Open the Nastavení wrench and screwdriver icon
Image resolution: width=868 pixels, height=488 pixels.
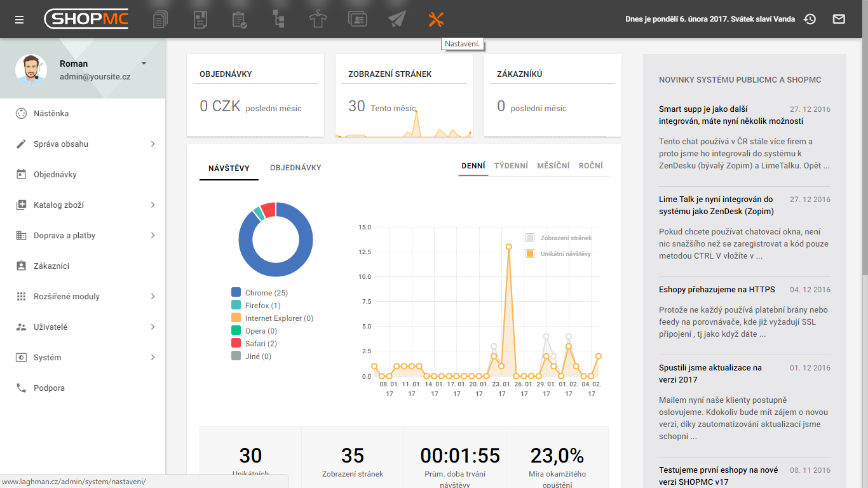435,19
